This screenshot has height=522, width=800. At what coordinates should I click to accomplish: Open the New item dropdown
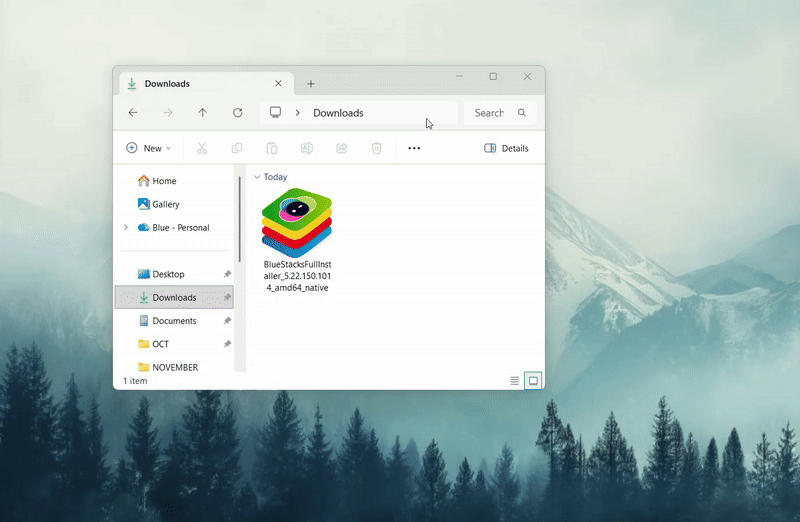(x=148, y=148)
